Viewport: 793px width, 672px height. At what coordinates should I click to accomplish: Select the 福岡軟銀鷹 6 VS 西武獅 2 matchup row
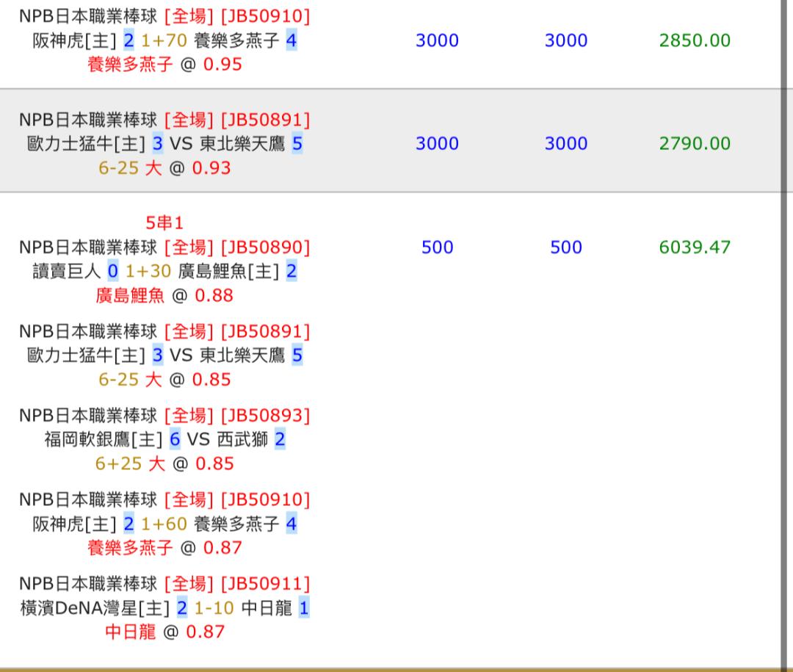[164, 439]
